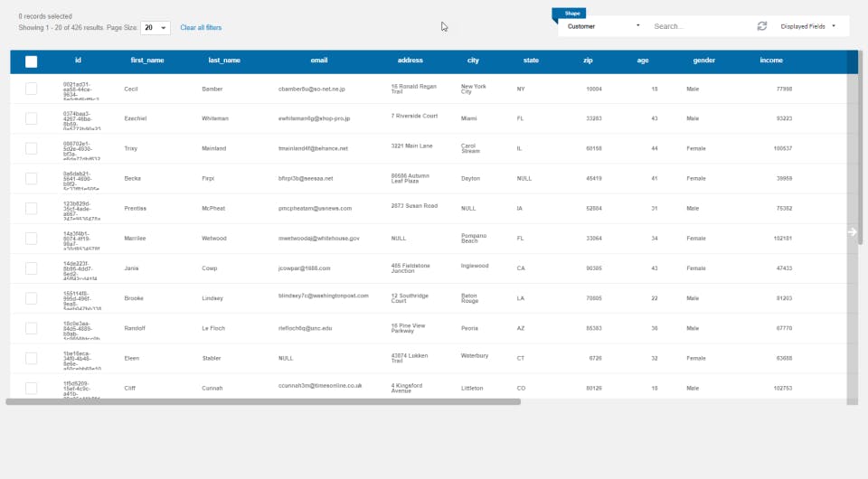Tick the checkbox for Becka Firpi
This screenshot has height=479, width=868.
click(31, 178)
